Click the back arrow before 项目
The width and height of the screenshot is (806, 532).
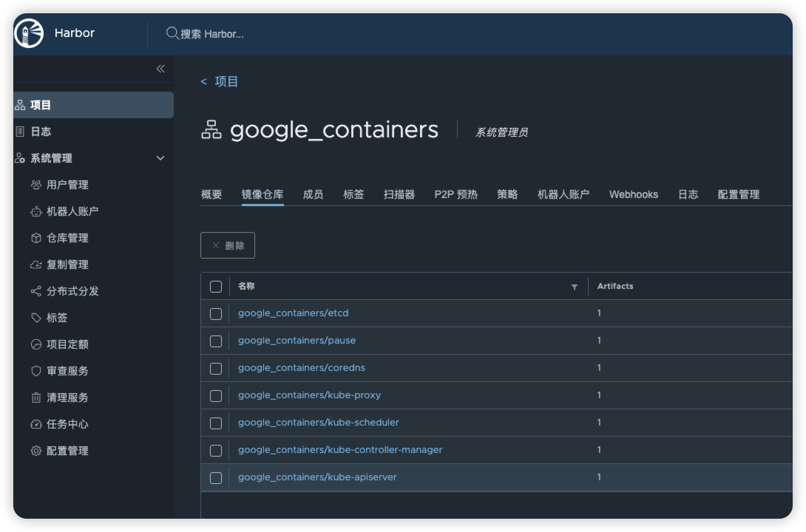pos(203,82)
